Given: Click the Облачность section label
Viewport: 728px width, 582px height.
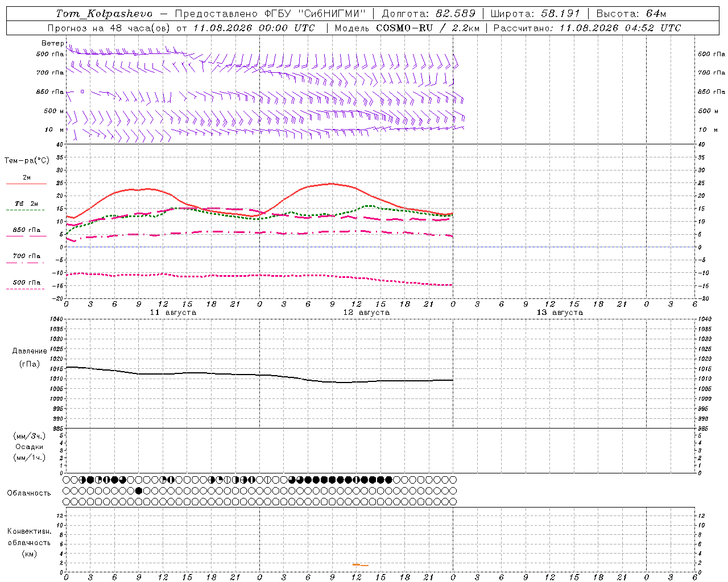Looking at the screenshot, I should (29, 493).
